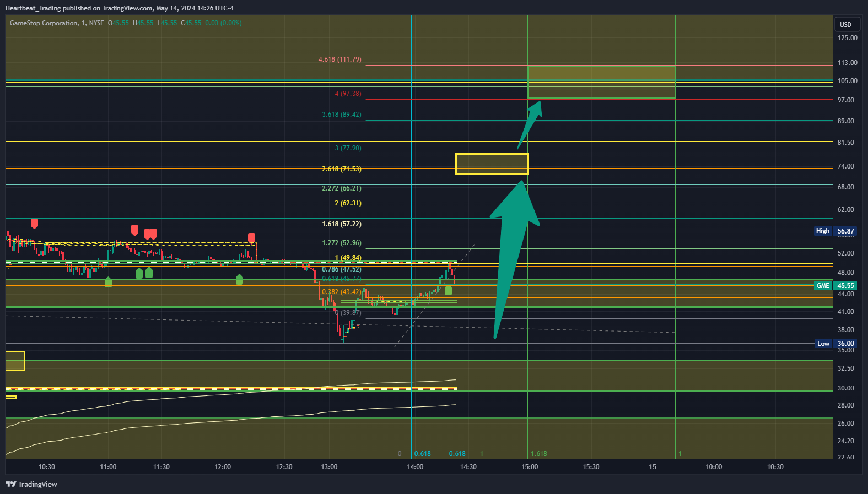Click the 1.618 time zone label above 15:00
Screen dimensions: 868x494
539,454
